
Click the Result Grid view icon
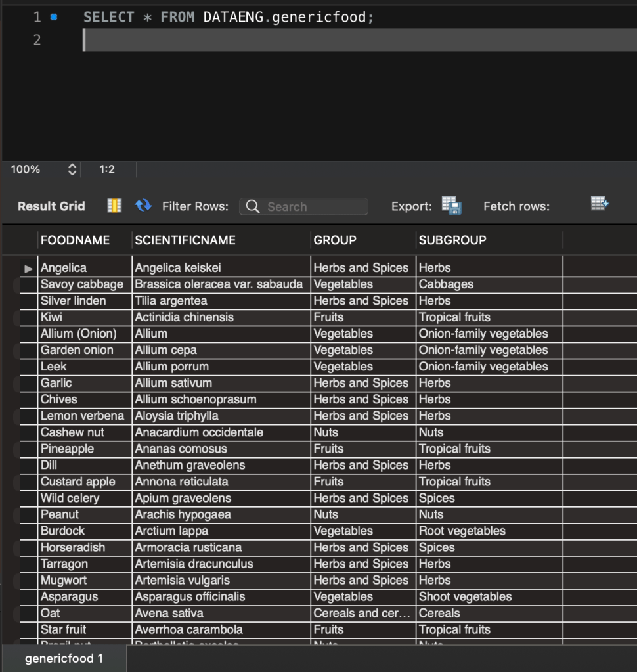tap(114, 206)
